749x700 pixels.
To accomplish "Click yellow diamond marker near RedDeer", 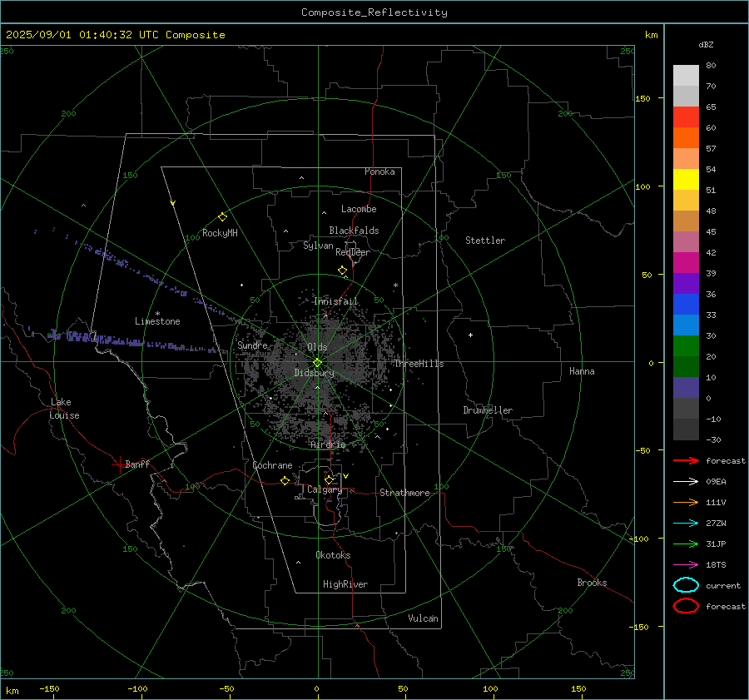I will tap(342, 271).
